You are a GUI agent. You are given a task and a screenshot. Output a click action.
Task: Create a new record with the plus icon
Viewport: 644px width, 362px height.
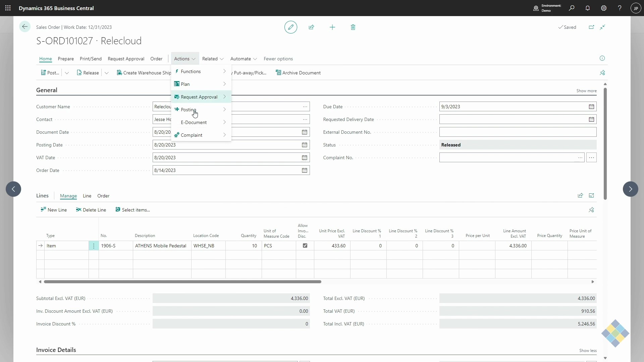pyautogui.click(x=332, y=27)
